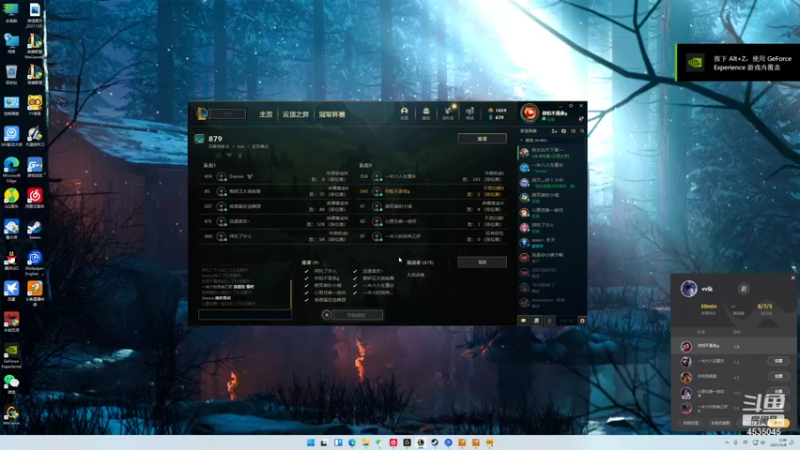Click the invite button at lobby top right

[x=482, y=138]
